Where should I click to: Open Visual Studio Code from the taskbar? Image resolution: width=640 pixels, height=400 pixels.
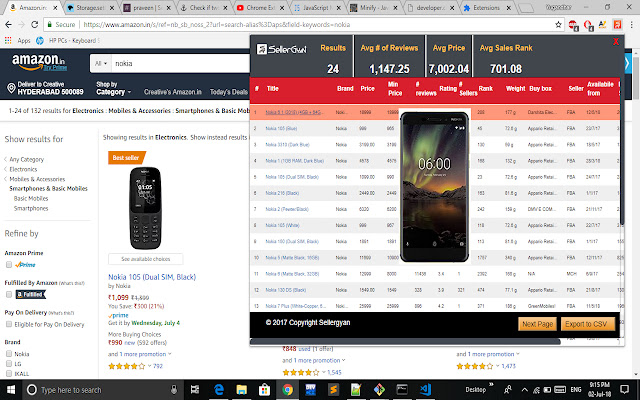click(425, 390)
